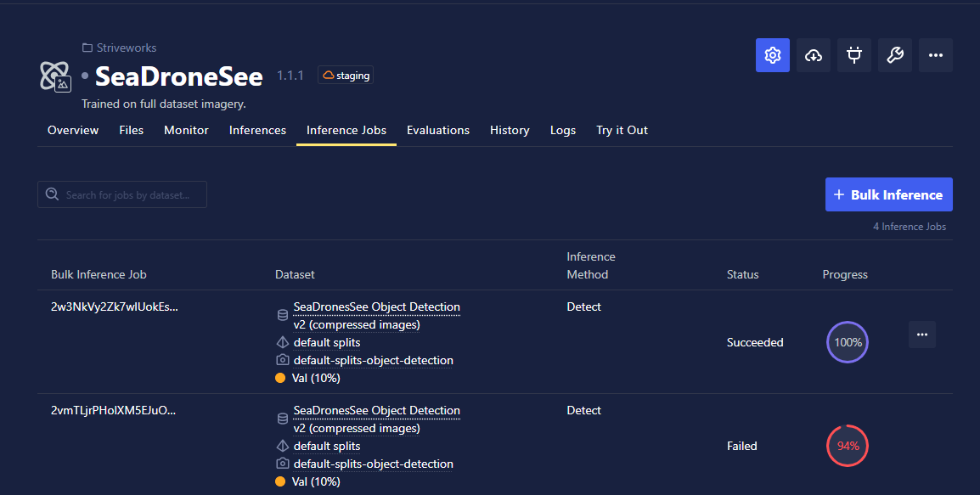Click the orange Val dot in Failed row
Image resolution: width=980 pixels, height=495 pixels.
click(280, 481)
